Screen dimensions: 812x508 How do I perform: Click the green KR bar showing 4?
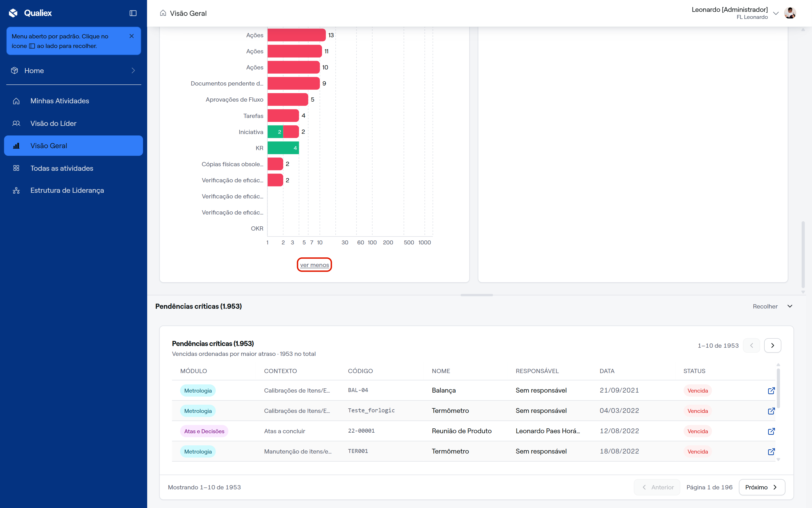(x=283, y=148)
